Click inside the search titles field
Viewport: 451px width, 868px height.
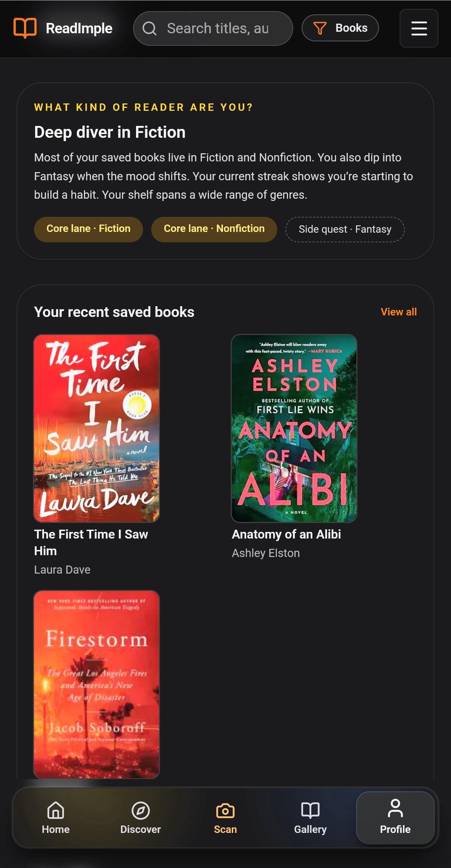pos(218,28)
